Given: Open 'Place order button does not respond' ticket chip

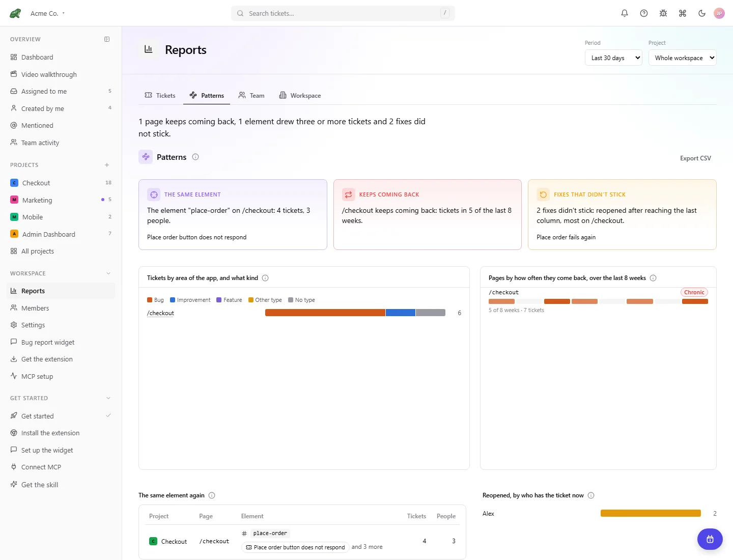Looking at the screenshot, I should [295, 547].
